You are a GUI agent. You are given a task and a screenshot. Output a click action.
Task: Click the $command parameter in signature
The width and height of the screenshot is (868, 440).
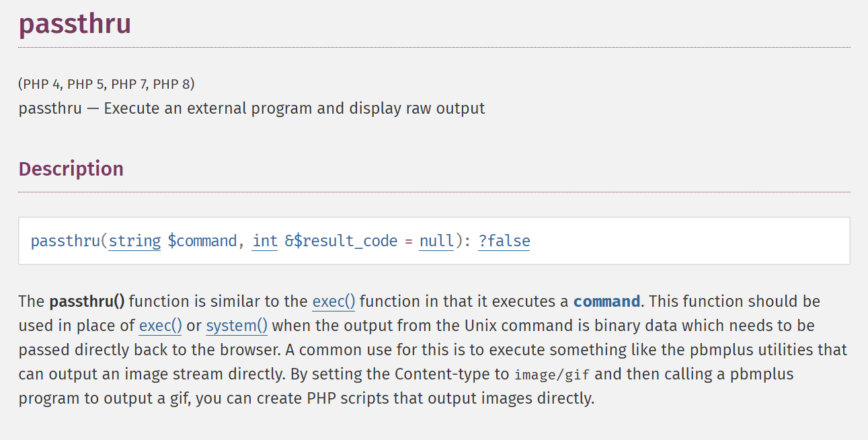[202, 241]
